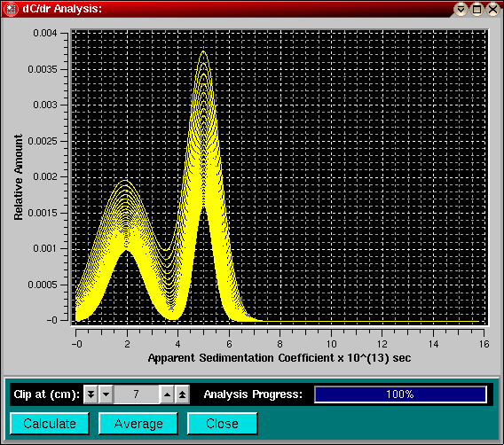Open the window menu icon beside dC/dr Analysis
The image size is (504, 445).
[x=11, y=9]
